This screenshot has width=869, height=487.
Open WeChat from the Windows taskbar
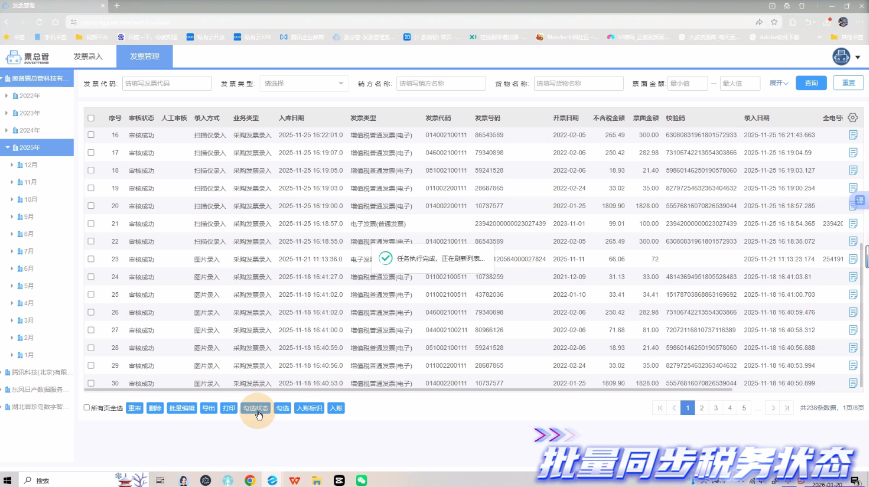pyautogui.click(x=361, y=480)
